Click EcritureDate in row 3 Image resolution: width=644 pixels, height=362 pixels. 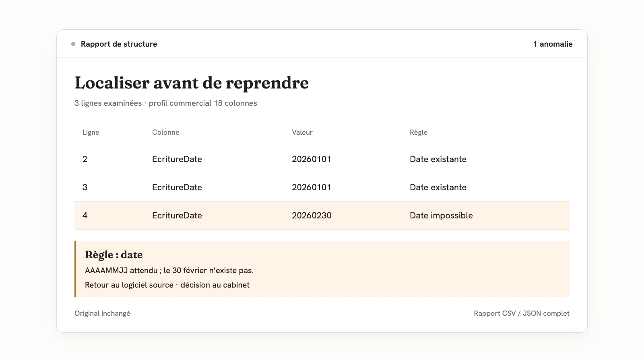coord(177,187)
